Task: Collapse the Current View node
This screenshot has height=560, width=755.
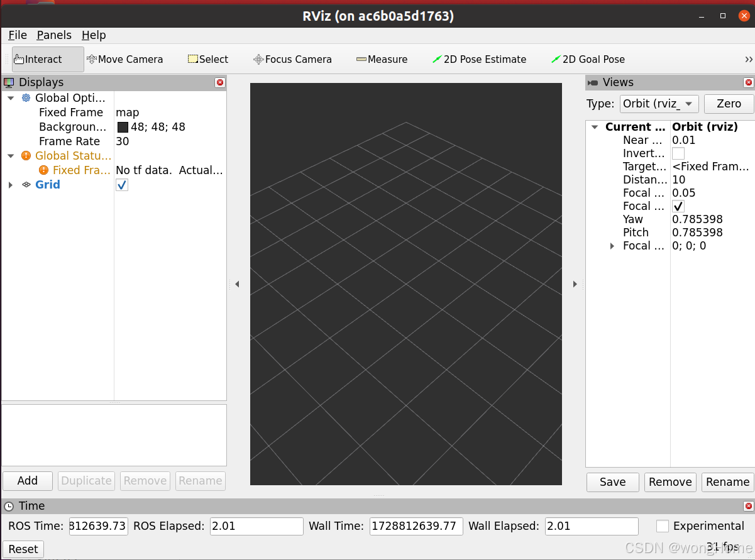Action: tap(595, 127)
